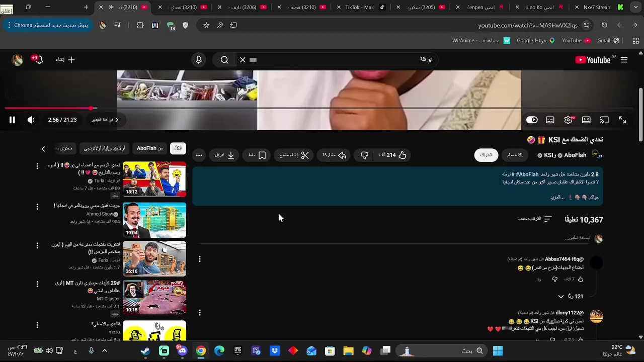The height and width of the screenshot is (362, 644).
Task: Dislike the video with the thumbs-down icon
Action: (365, 155)
